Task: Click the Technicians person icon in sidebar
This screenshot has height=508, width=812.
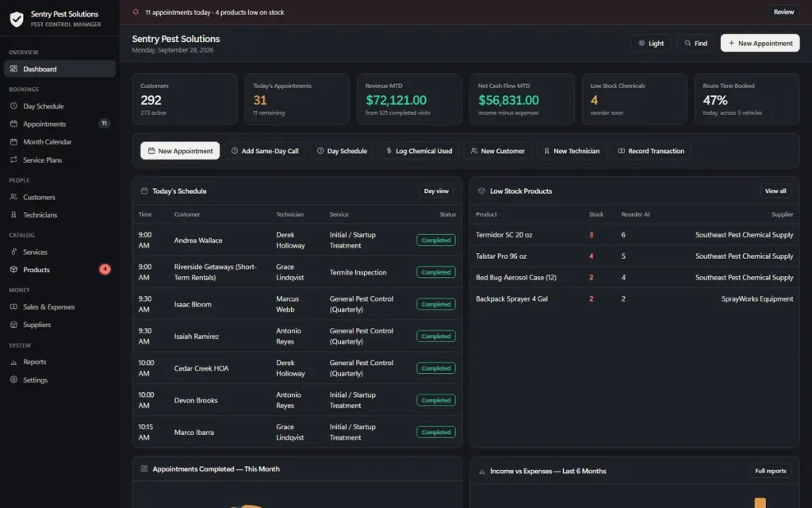Action: coord(13,214)
